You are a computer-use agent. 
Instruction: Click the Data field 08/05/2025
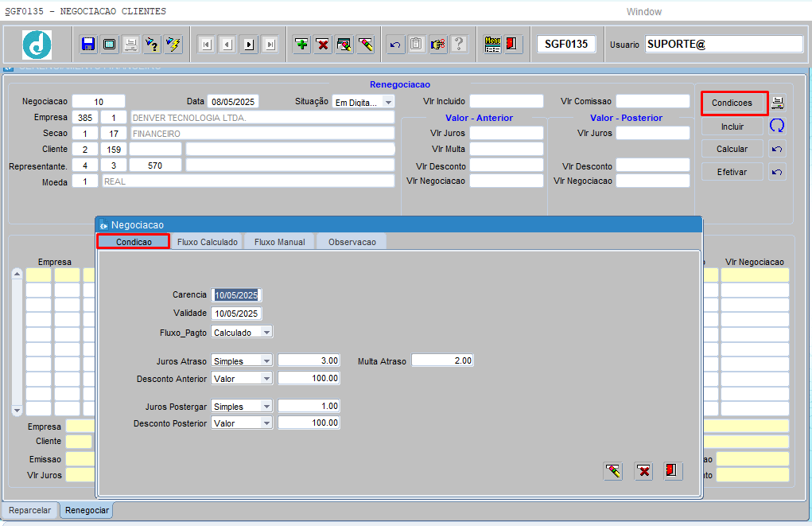[x=232, y=102]
